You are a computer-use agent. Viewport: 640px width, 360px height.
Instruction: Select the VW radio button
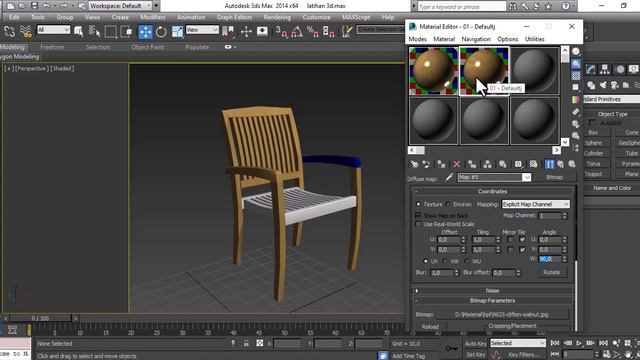point(445,261)
